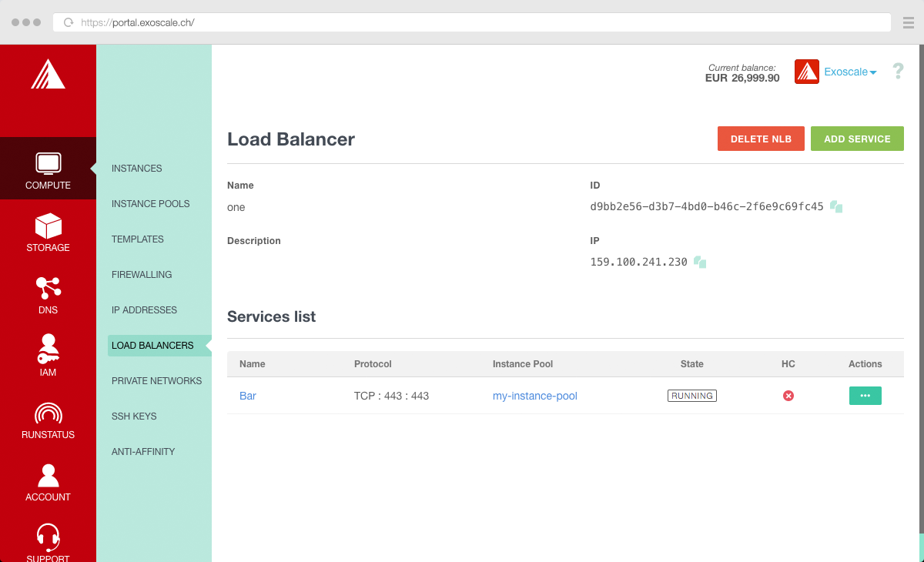Open the my-instance-pool link

(535, 396)
